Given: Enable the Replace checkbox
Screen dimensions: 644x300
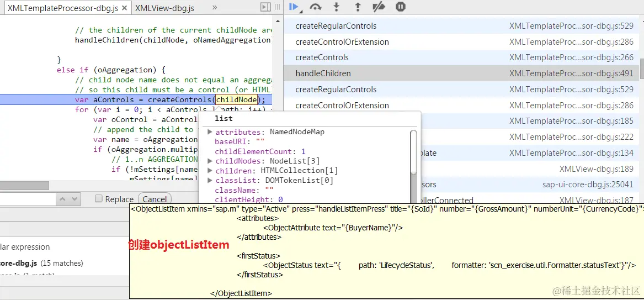Looking at the screenshot, I should pos(99,199).
